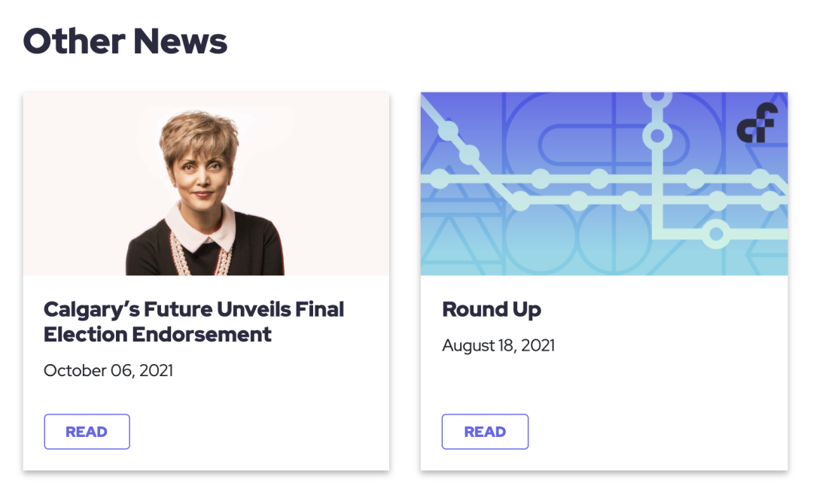Screen dimensions: 813x504
Task: Click the cf logo icon on the blue image
Action: click(x=757, y=123)
